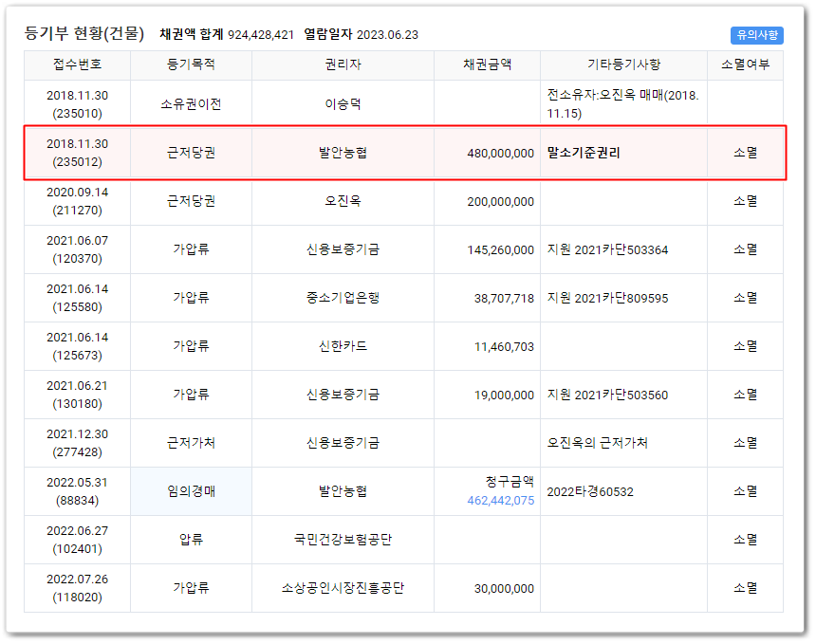Select the 근저가처 cell

coord(191,443)
